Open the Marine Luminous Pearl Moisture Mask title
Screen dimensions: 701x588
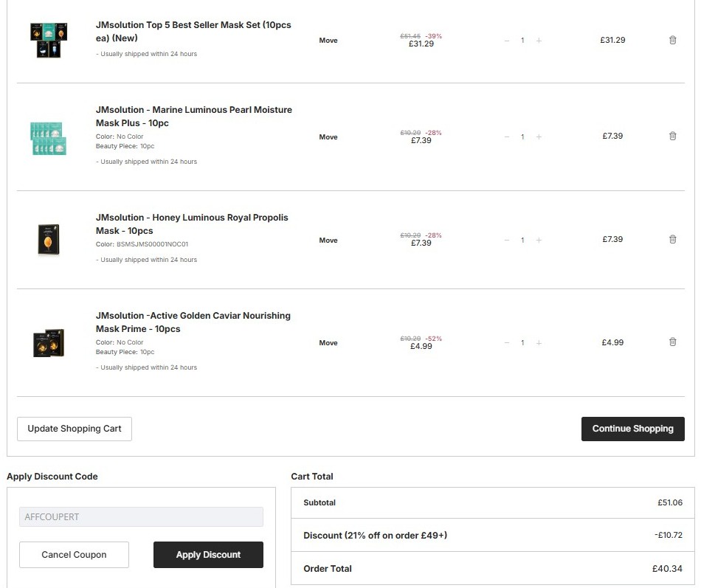194,116
